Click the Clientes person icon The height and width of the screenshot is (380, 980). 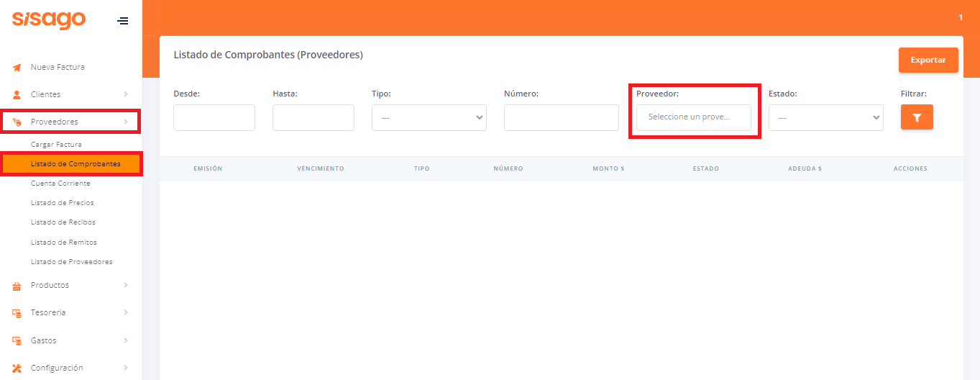point(17,95)
